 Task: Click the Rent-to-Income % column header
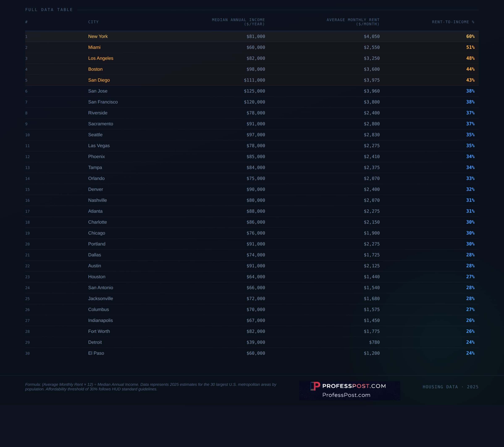pos(453,22)
